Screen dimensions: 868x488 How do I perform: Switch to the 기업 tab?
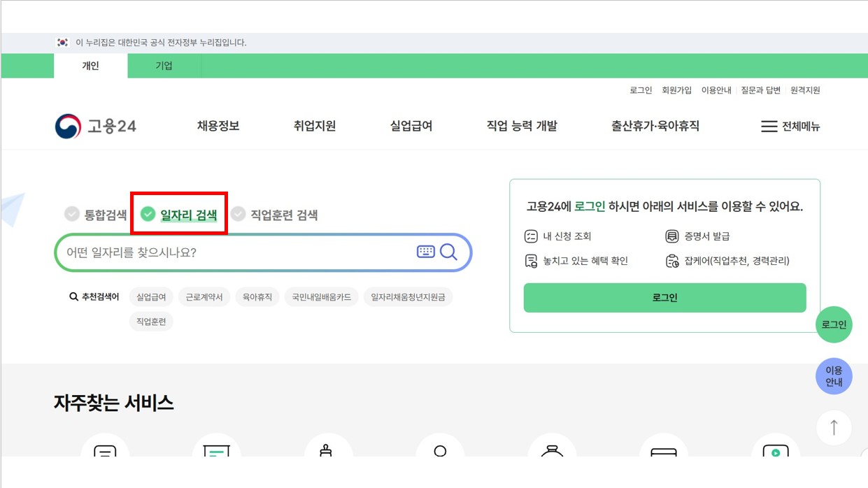click(164, 66)
